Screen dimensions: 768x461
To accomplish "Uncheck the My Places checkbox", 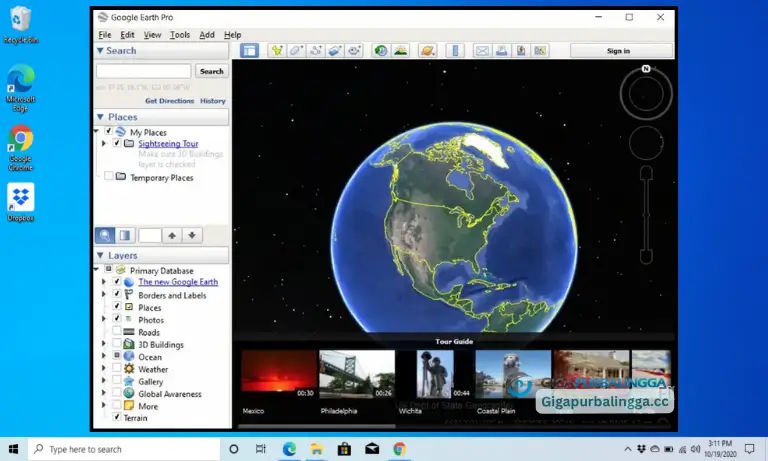I will coord(109,131).
